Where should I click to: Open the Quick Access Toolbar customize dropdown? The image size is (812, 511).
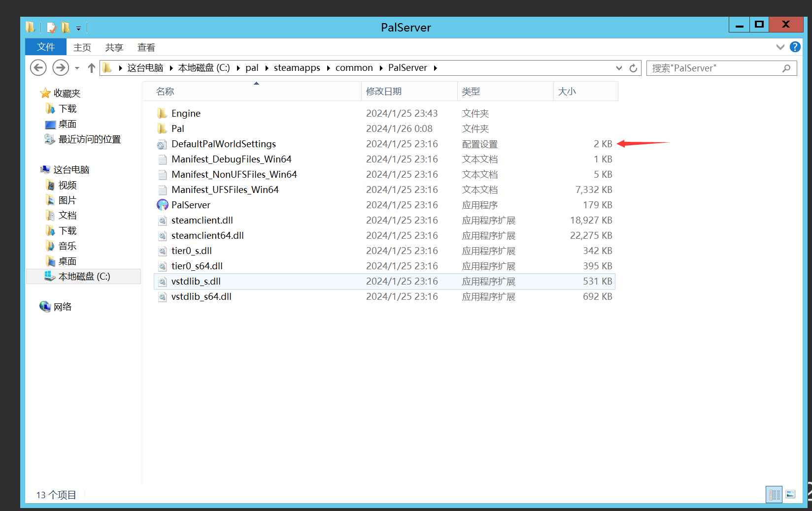(x=78, y=29)
